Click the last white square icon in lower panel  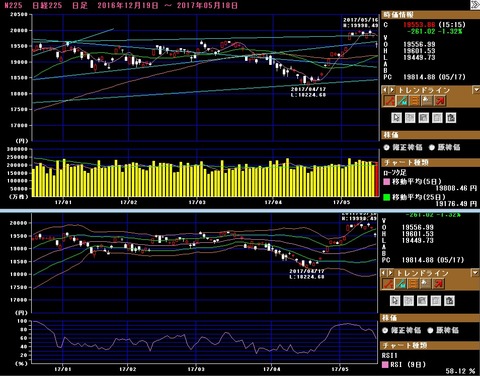point(449,300)
